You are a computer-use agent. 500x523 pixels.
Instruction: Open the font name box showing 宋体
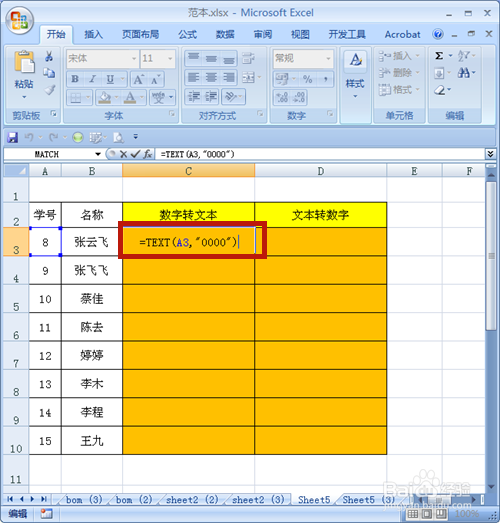(102, 59)
